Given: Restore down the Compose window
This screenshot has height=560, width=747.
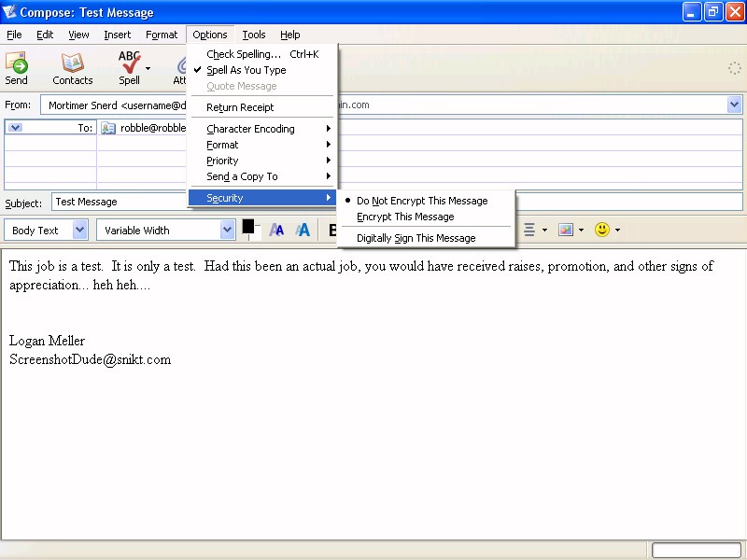Looking at the screenshot, I should click(713, 12).
